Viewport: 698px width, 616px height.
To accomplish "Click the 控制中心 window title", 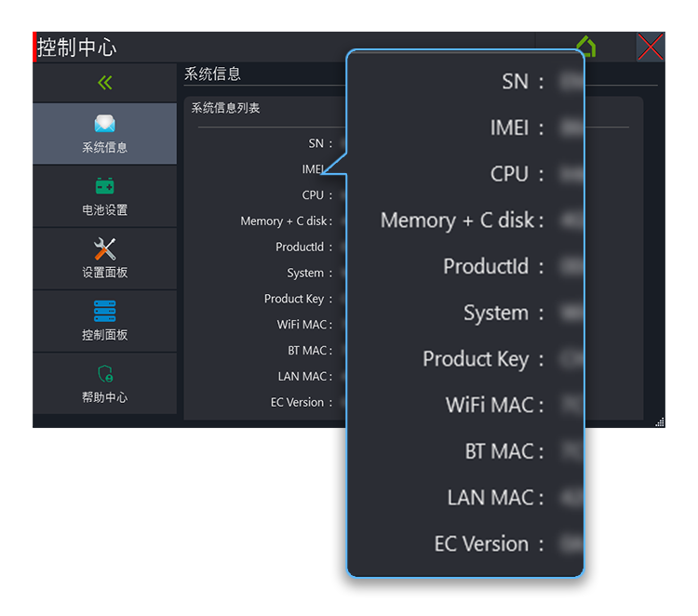I will coord(76,47).
